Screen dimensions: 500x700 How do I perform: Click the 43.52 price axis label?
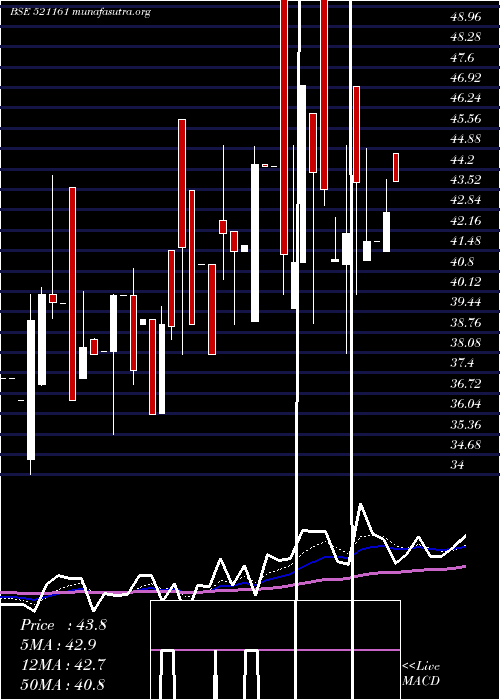point(466,180)
